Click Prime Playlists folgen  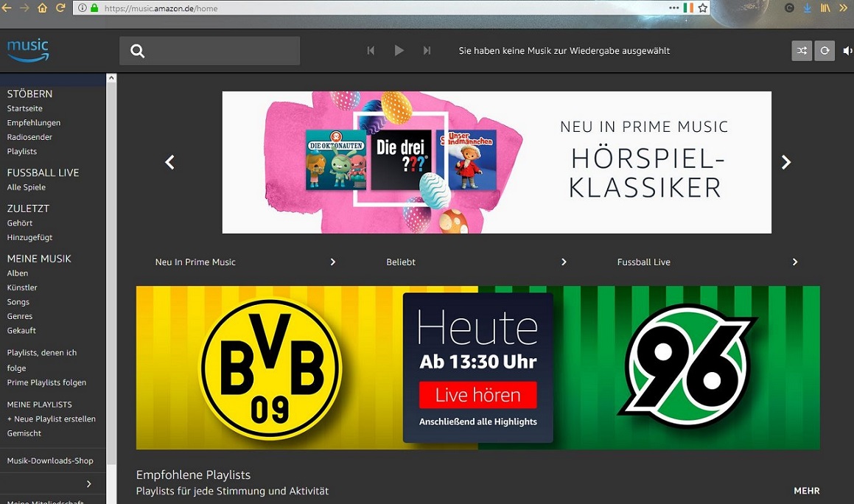point(46,382)
